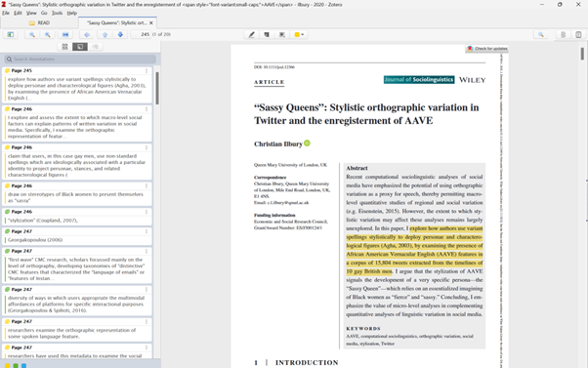
Task: Open options for Page 245 annotation
Action: tap(147, 70)
